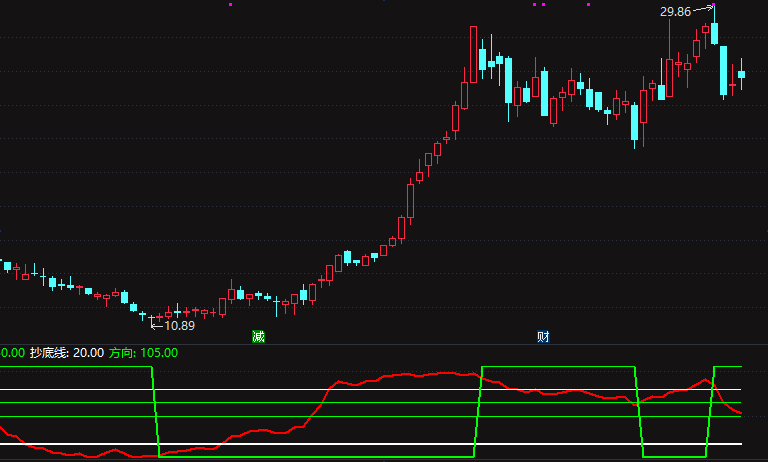Image resolution: width=768 pixels, height=462 pixels.
Task: Select the lowest green horizontal indicator line
Action: 371,416
